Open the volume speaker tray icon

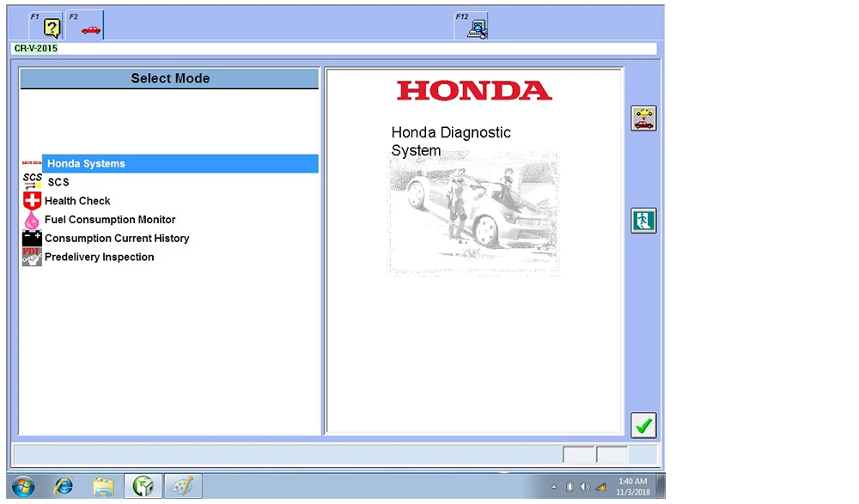click(x=585, y=487)
